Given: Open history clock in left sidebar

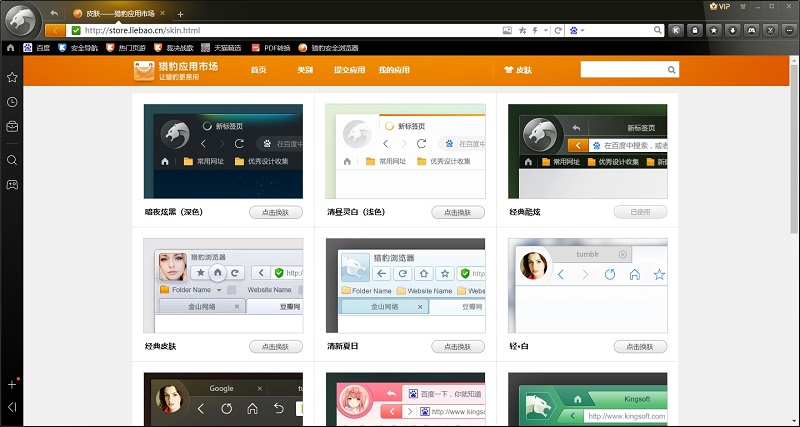Looking at the screenshot, I should (12, 102).
